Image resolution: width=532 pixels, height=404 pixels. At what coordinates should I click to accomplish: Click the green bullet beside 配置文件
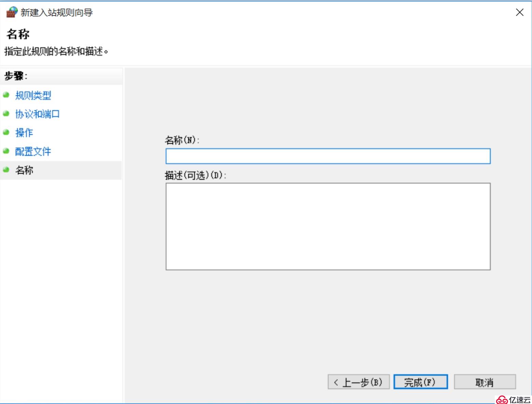6,151
